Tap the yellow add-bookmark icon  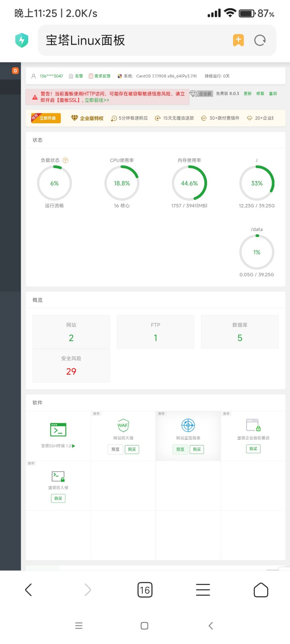[238, 40]
